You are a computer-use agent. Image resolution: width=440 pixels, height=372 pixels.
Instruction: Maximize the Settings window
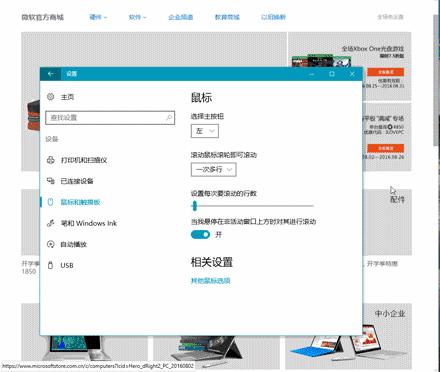click(332, 74)
